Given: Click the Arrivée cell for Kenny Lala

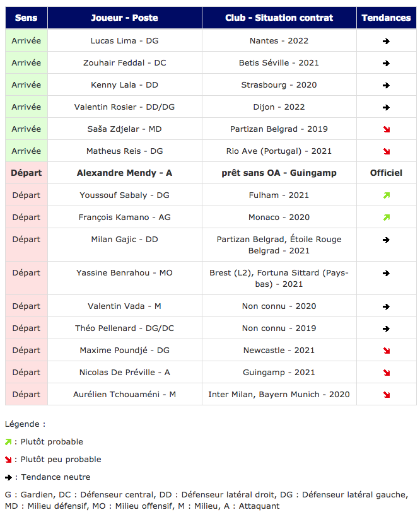Looking at the screenshot, I should (x=26, y=85).
